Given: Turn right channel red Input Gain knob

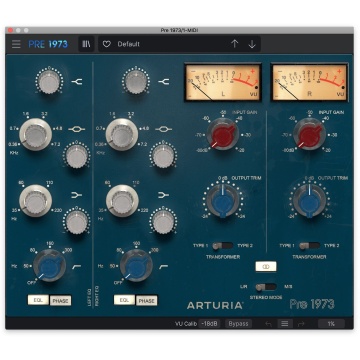Looking at the screenshot, I should tap(310, 134).
